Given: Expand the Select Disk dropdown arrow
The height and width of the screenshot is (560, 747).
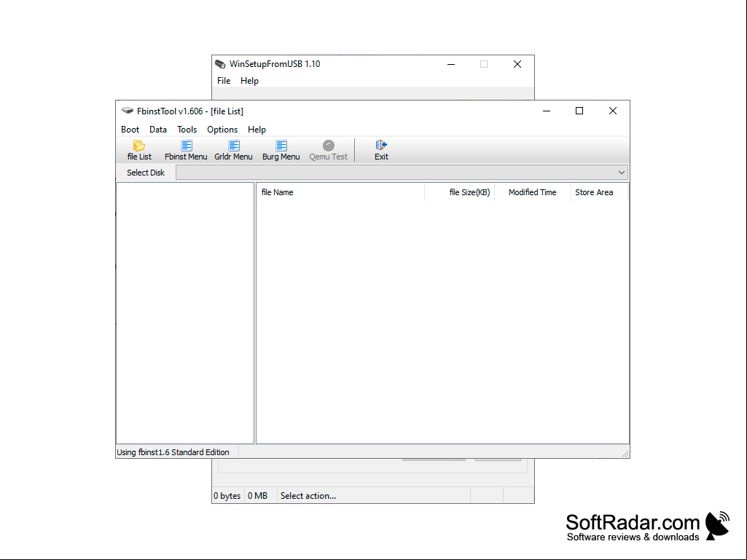Looking at the screenshot, I should (621, 173).
